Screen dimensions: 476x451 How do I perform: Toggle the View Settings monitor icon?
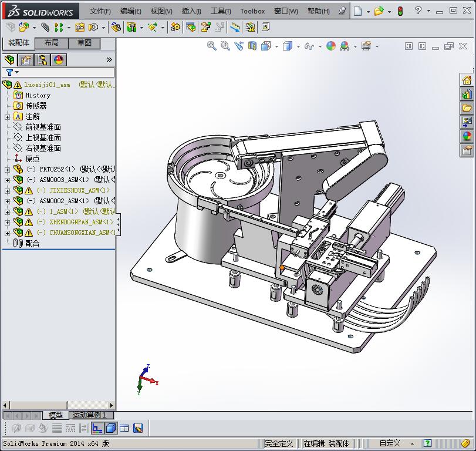(x=366, y=46)
